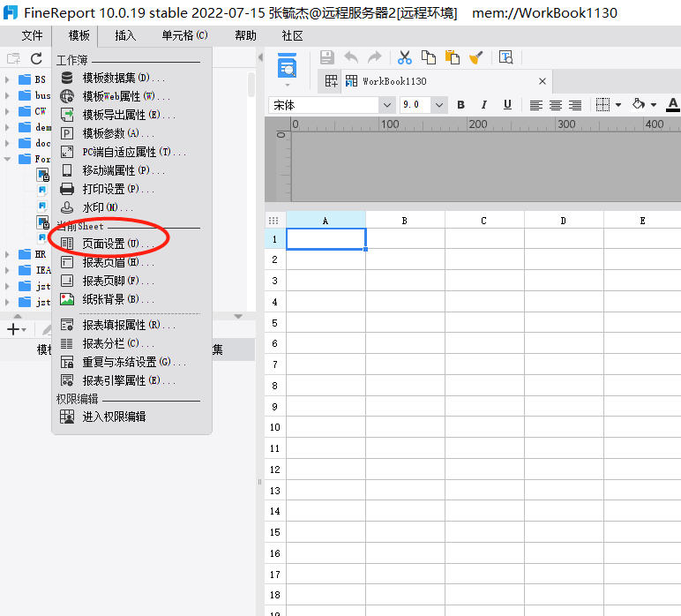Viewport: 681px width, 616px height.
Task: Close the WorkBook1130 tab
Action: coord(542,81)
